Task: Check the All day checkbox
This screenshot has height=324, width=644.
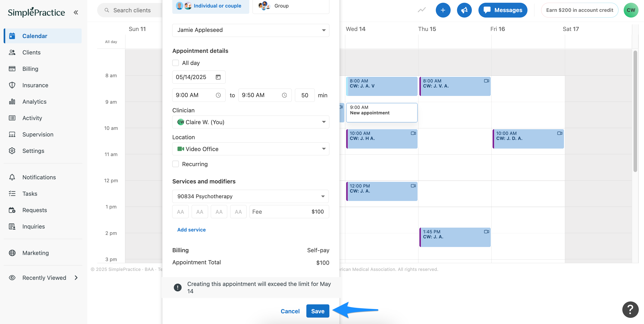Action: tap(176, 63)
